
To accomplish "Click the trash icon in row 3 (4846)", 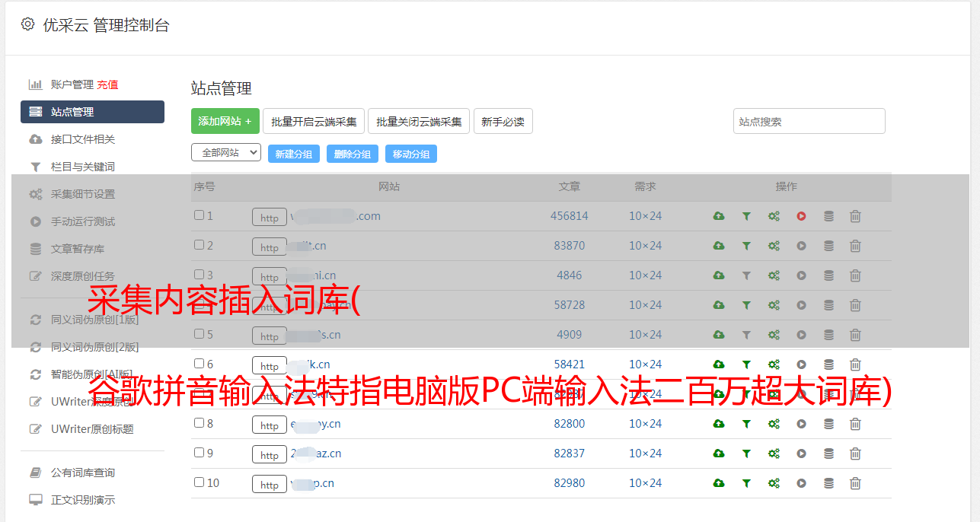I will point(855,275).
